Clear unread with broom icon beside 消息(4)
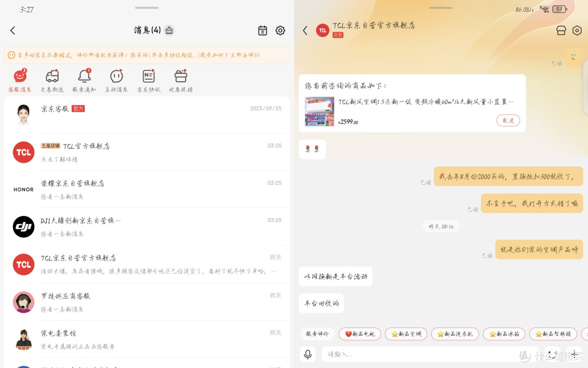 (x=169, y=31)
